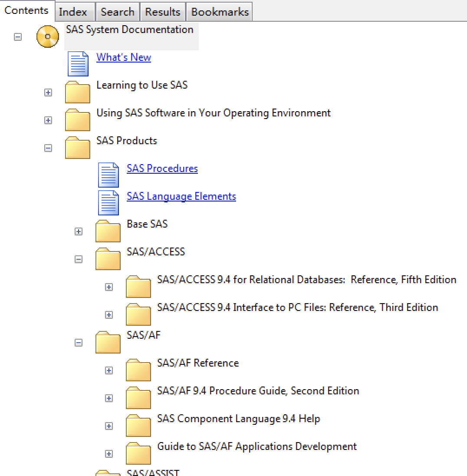
Task: Click the SAS/AF 9.4 Procedure Guide folder icon
Action: (x=138, y=398)
